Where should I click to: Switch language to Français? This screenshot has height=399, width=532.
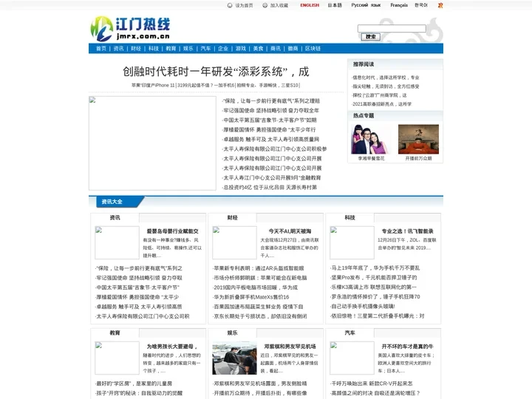(x=399, y=5)
